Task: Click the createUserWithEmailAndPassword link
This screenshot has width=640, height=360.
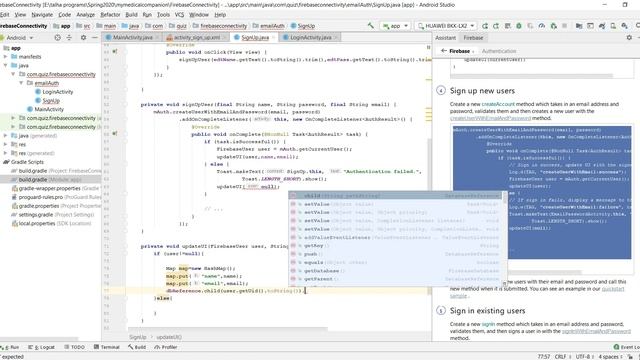Action: (490, 118)
